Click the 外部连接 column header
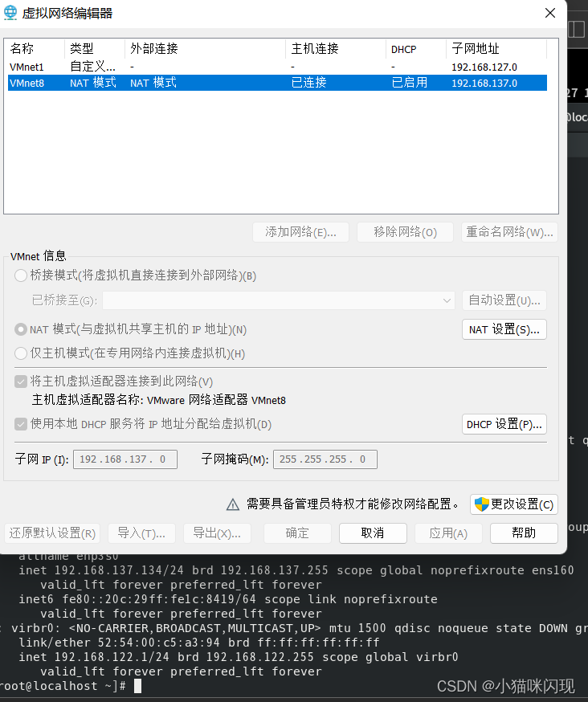This screenshot has height=702, width=588. pos(205,49)
